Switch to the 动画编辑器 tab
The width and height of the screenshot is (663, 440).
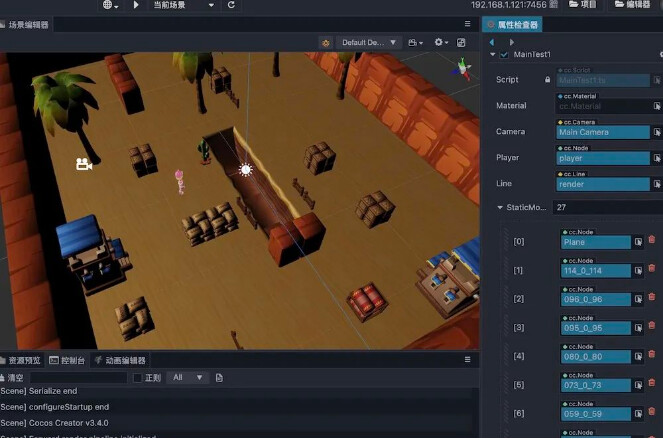121,361
